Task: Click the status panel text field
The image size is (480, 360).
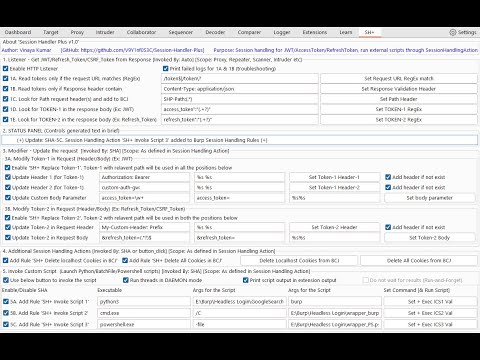Action: pos(240,140)
